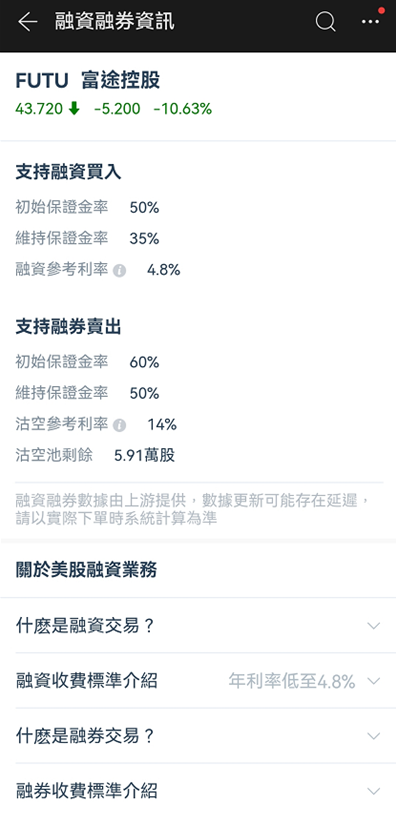
Task: Tap info icon beside 融資參考利率
Action: (119, 270)
